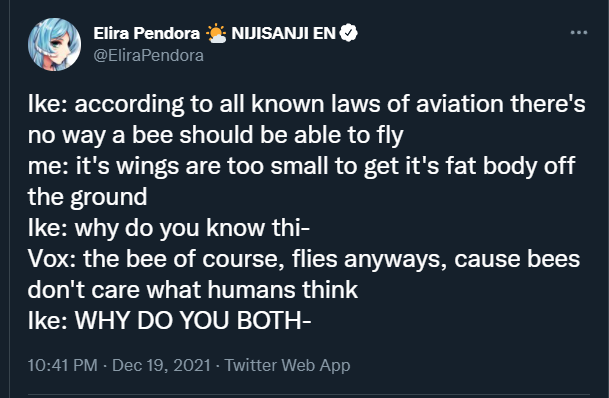Screen dimensions: 609x398
Task: Click the text 'don't care what humans think'
Action: pos(193,290)
